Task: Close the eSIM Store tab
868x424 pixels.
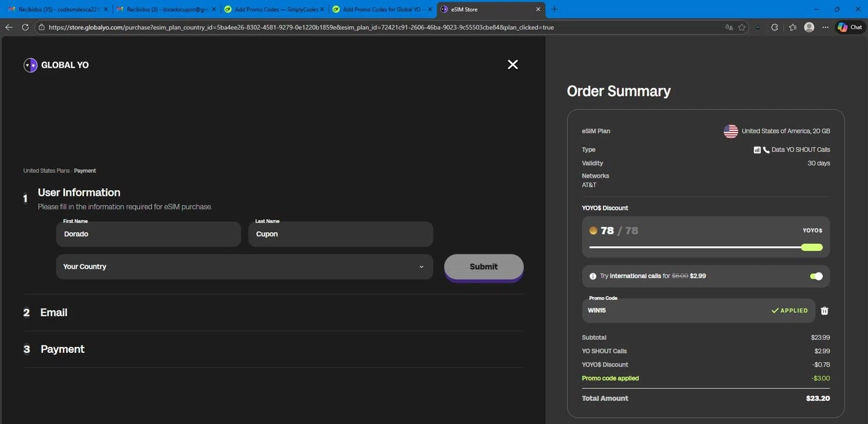Action: tap(538, 9)
